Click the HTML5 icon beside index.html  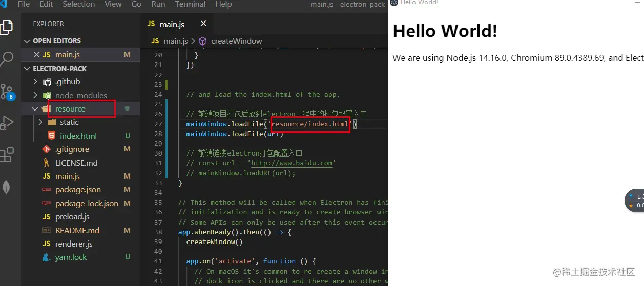click(x=51, y=136)
